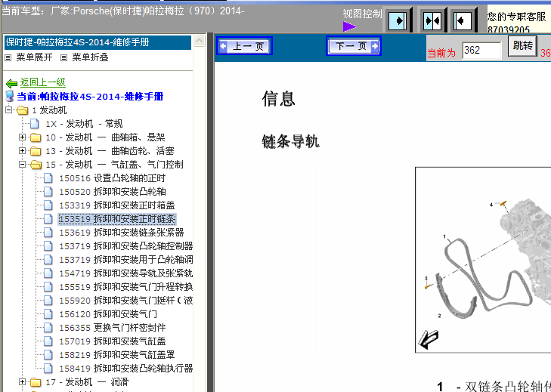Click page icon next to 158219

click(48, 355)
